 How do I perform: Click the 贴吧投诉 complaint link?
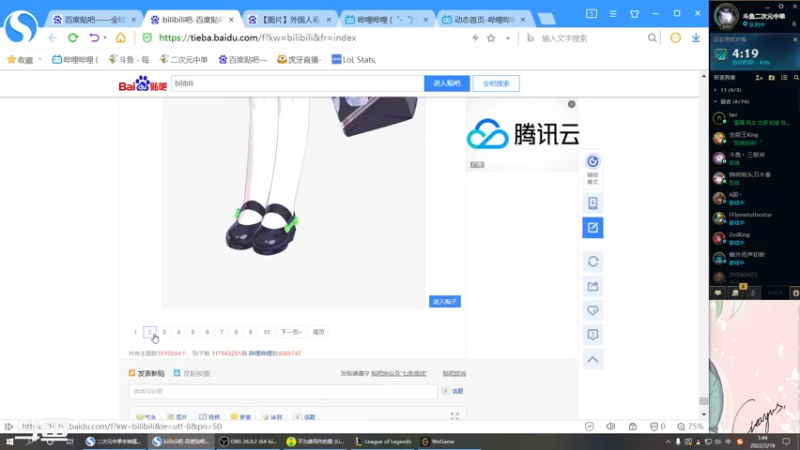[454, 373]
